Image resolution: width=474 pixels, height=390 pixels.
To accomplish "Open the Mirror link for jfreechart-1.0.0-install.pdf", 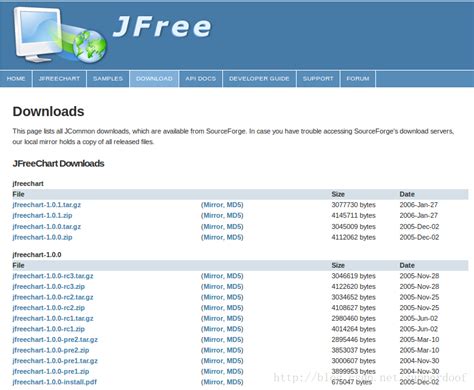I will tap(213, 382).
